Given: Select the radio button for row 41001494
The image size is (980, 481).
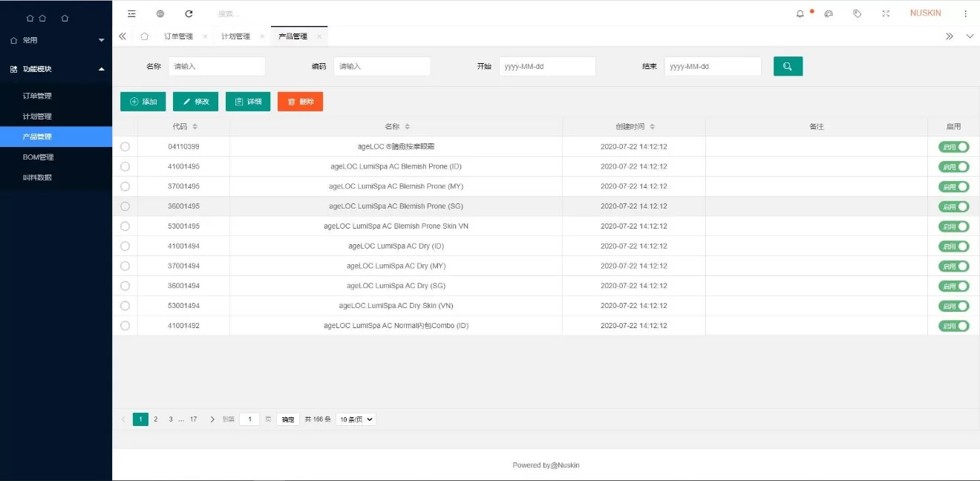Looking at the screenshot, I should tap(125, 246).
